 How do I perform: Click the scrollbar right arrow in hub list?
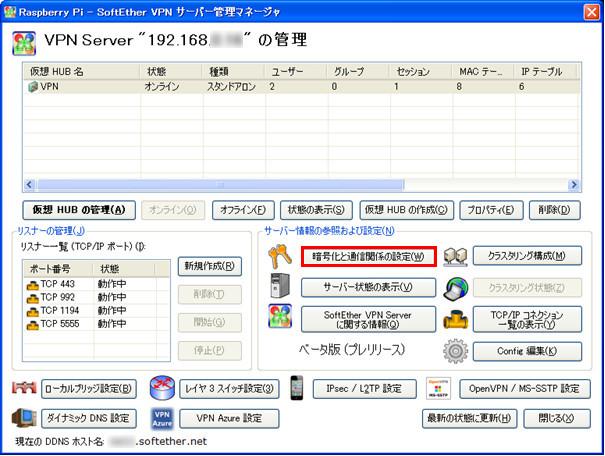pyautogui.click(x=574, y=185)
